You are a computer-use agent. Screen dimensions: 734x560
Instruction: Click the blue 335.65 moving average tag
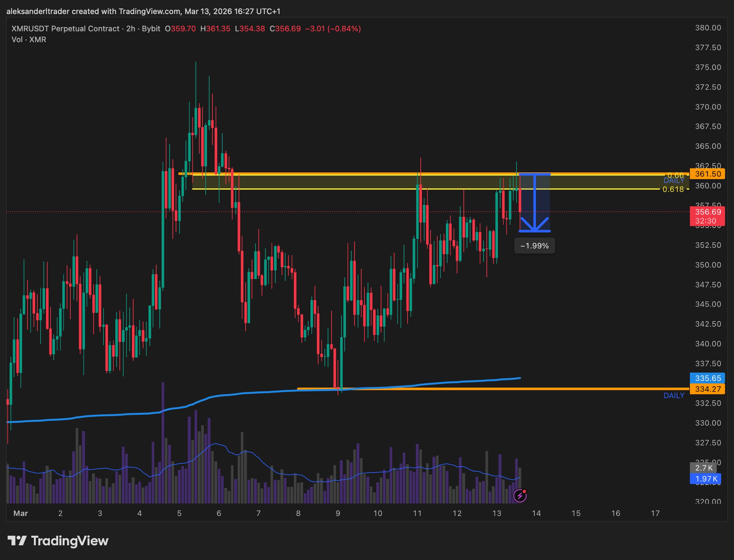[707, 378]
